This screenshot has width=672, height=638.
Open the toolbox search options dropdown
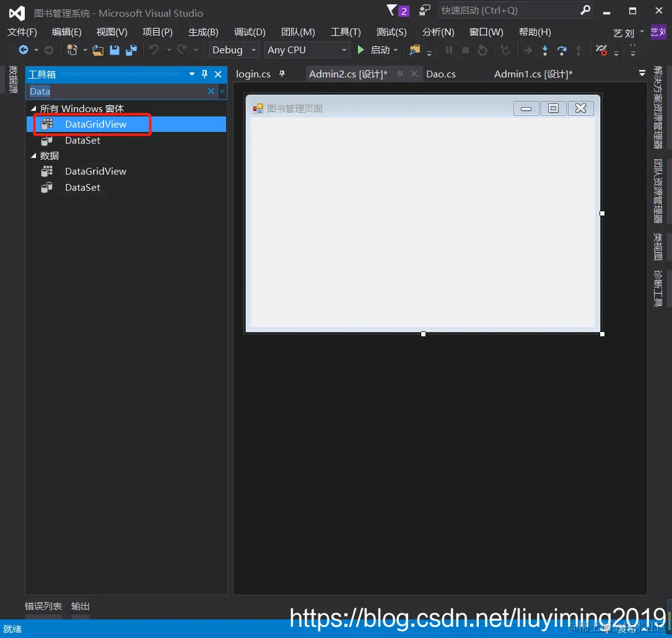tap(222, 91)
